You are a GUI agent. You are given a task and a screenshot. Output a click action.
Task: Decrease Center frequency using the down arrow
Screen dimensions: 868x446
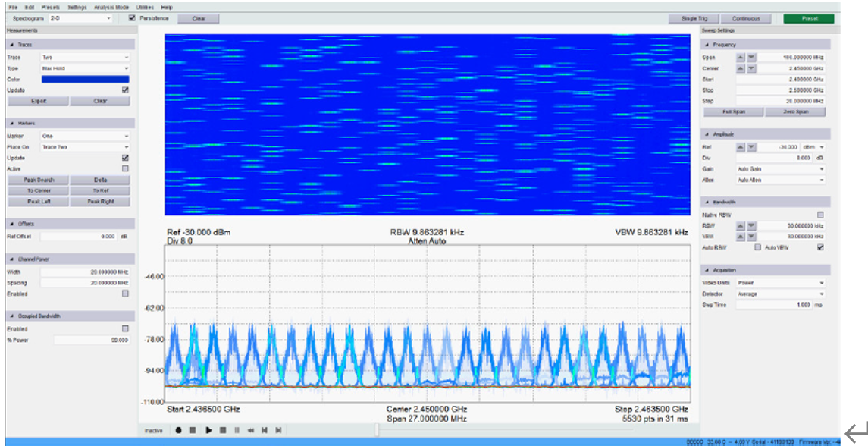point(751,68)
